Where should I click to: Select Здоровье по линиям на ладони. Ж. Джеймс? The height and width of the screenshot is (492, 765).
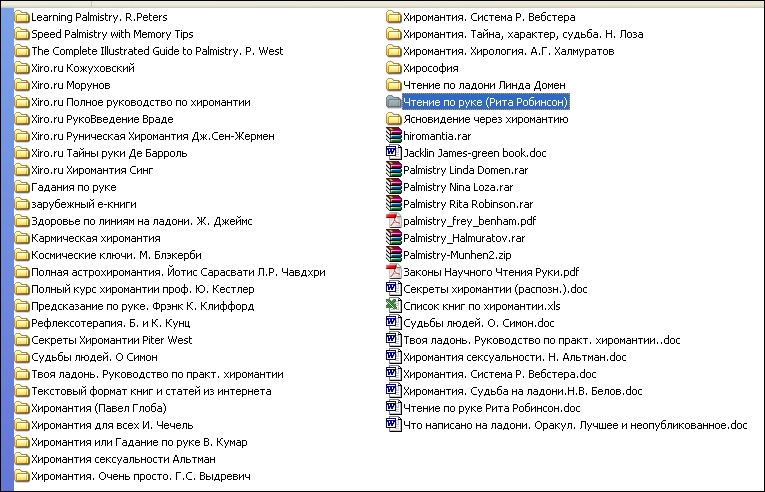[142, 221]
